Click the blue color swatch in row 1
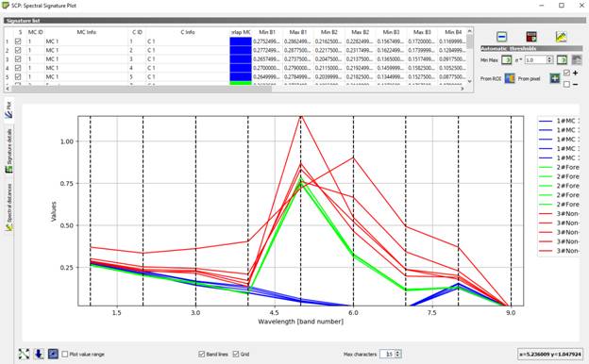This screenshot has width=589, height=364. 241,41
